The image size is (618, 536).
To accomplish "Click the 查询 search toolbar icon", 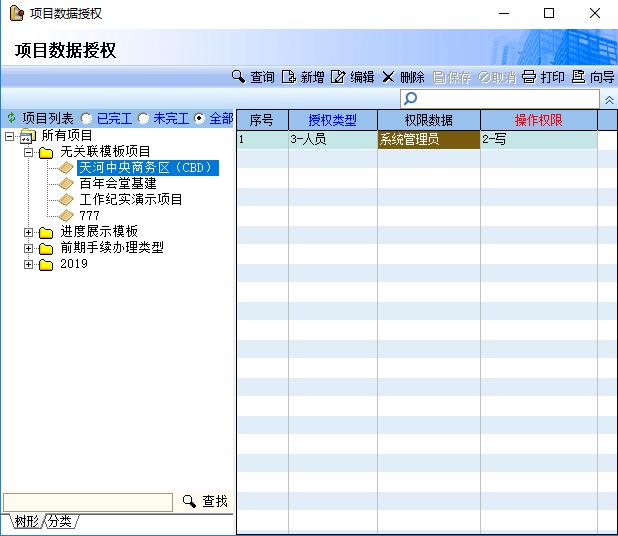I will click(x=252, y=77).
